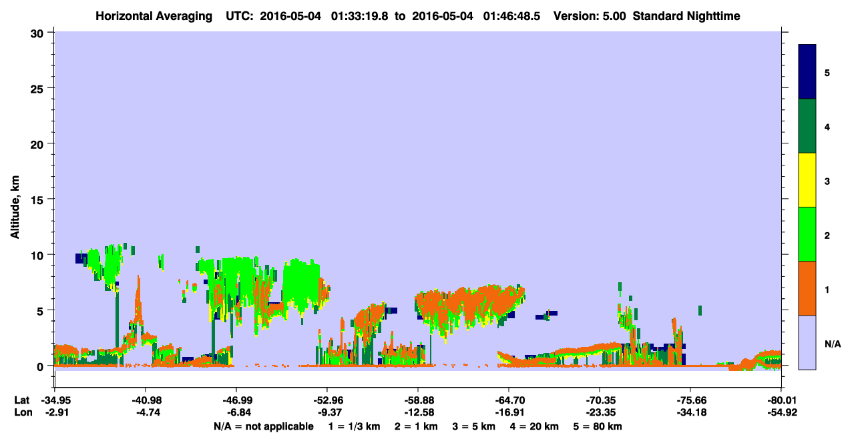Screen dimensions: 868x445
Task: Click the dark blue colorbar segment labeled 5
Action: pyautogui.click(x=807, y=72)
